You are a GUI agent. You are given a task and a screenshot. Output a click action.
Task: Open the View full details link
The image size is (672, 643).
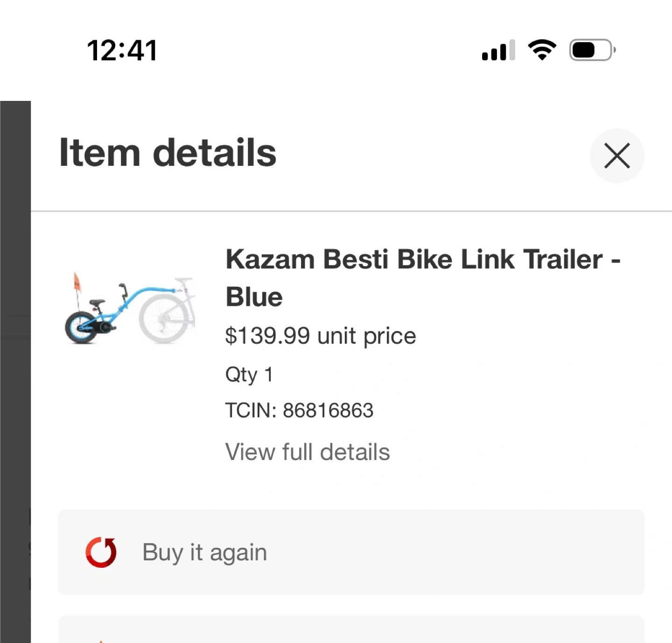click(307, 452)
